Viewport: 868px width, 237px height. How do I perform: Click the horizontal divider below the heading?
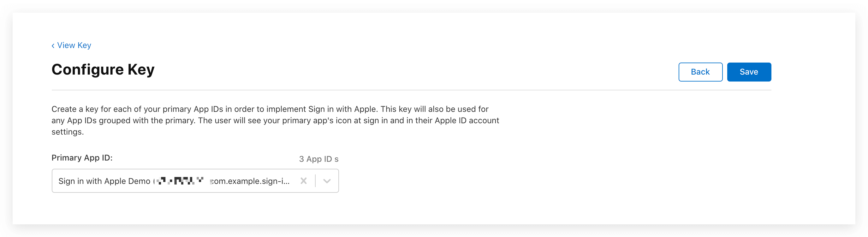coord(411,90)
